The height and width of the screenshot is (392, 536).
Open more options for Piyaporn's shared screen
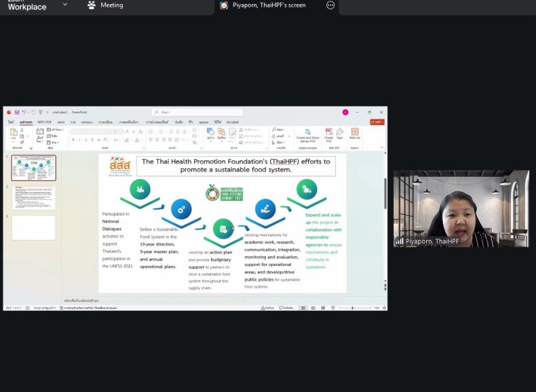coord(330,5)
